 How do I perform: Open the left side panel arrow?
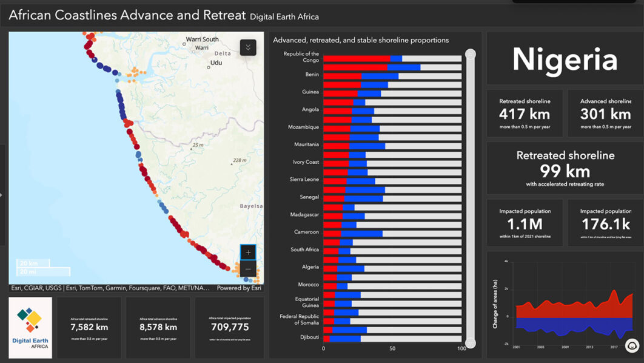pyautogui.click(x=2, y=195)
